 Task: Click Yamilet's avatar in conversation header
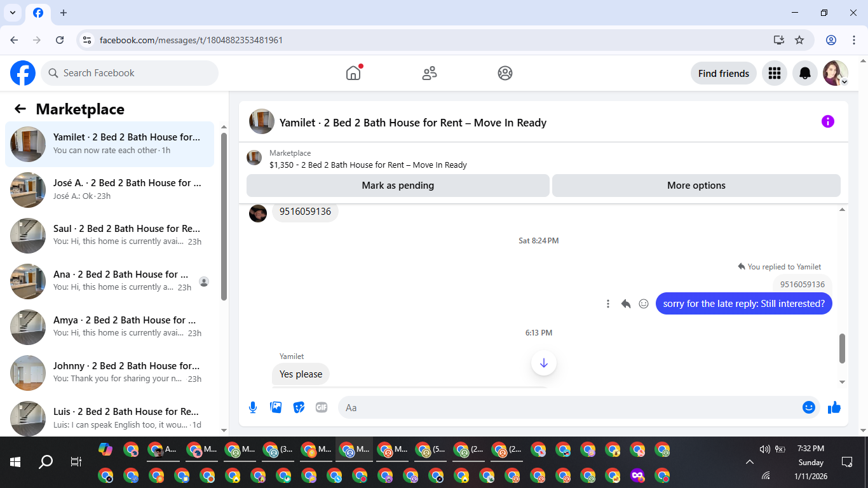pos(262,121)
